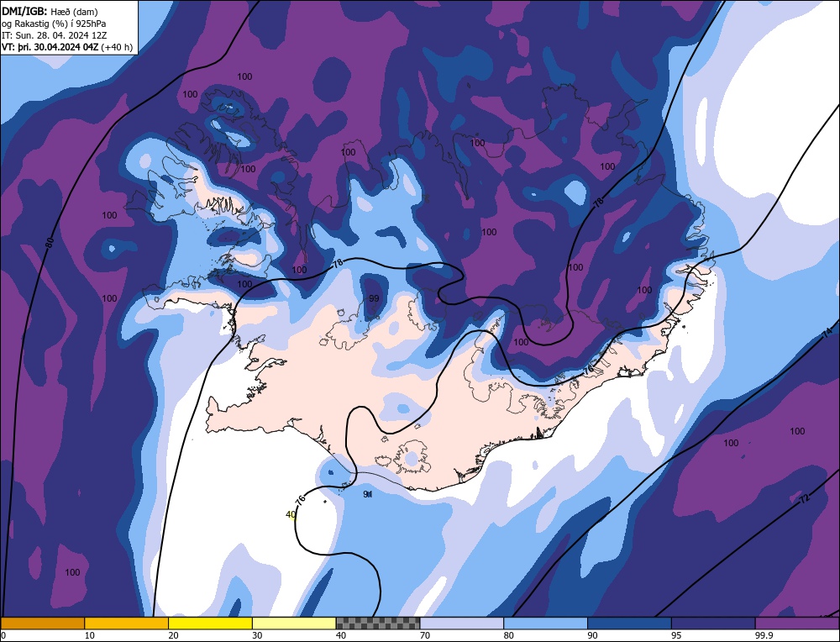Click the '70' legend tick label
840x642 pixels.
(x=425, y=635)
